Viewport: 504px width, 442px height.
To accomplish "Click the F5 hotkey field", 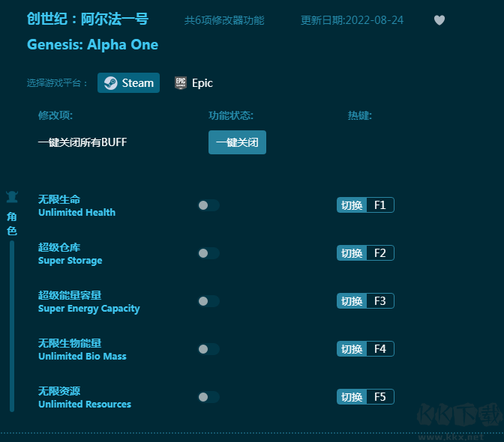I will [380, 397].
